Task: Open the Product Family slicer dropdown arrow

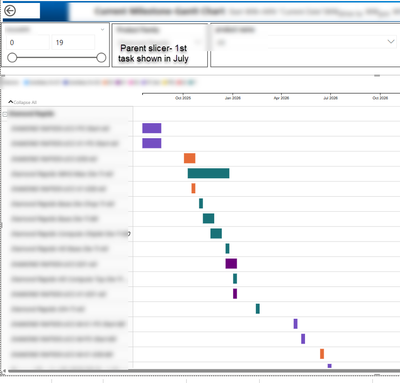Action: coord(197,42)
